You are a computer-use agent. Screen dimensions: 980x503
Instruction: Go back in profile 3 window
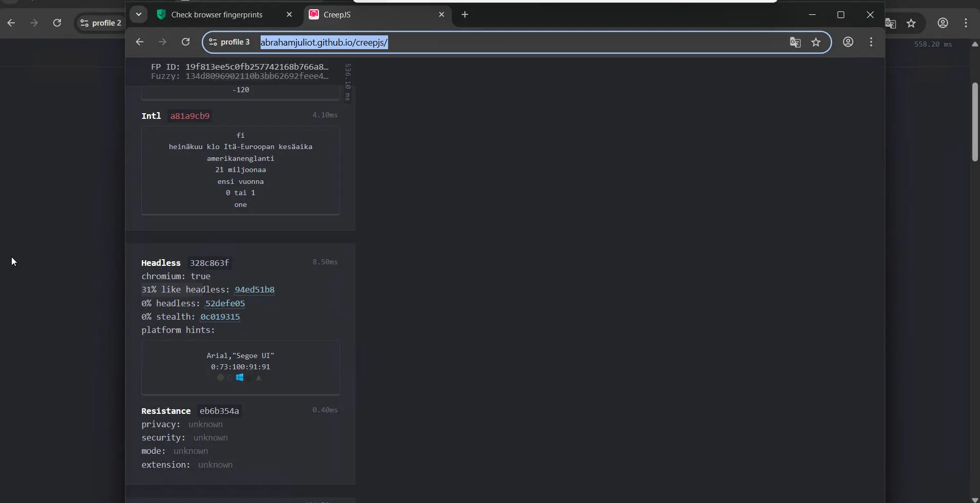(x=139, y=42)
